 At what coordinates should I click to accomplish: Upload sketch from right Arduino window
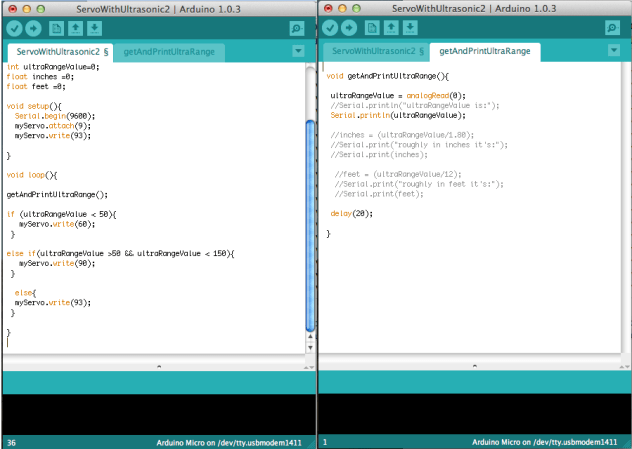[x=350, y=28]
